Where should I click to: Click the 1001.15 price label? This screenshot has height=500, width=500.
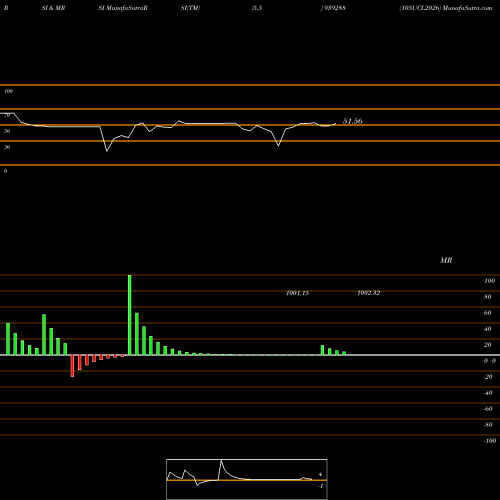click(x=297, y=293)
